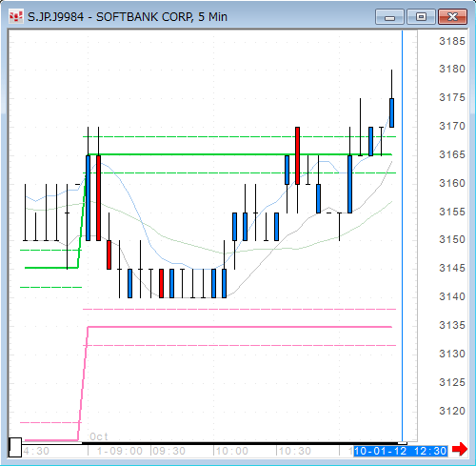This screenshot has width=476, height=466.
Task: Click the 3150 price label on scale
Action: click(x=452, y=239)
